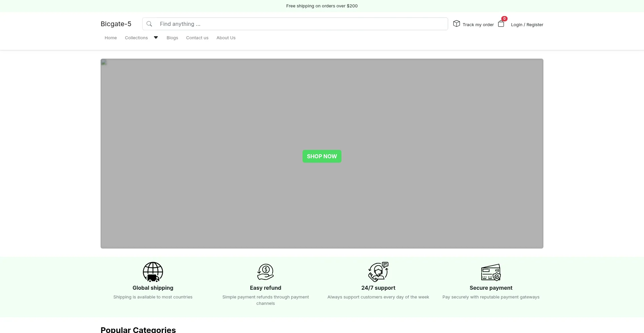Open the shopping bag cart icon
Image resolution: width=644 pixels, height=333 pixels.
pyautogui.click(x=501, y=24)
